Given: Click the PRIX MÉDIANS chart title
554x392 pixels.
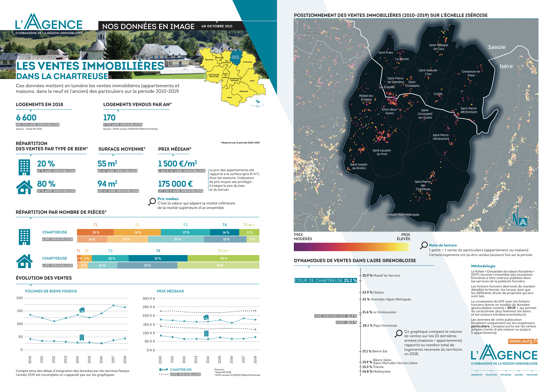Looking at the screenshot, I should click(x=170, y=291).
